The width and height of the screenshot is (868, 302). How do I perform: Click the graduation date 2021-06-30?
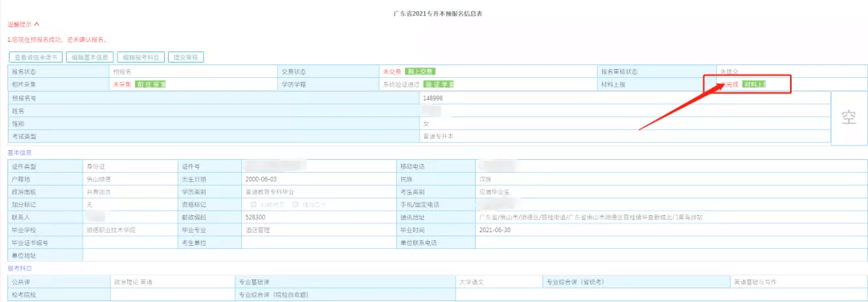[x=495, y=230]
